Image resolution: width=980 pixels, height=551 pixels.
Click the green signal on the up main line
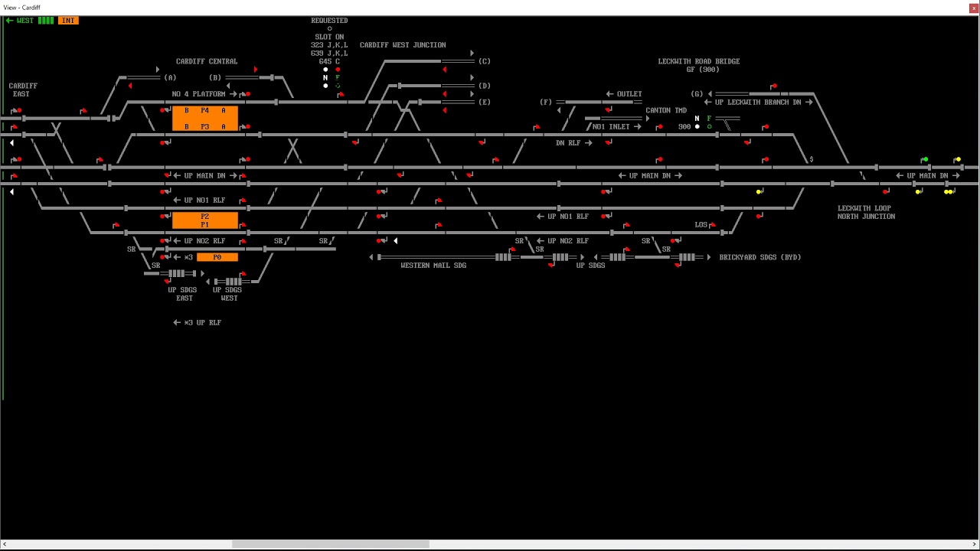(x=925, y=159)
